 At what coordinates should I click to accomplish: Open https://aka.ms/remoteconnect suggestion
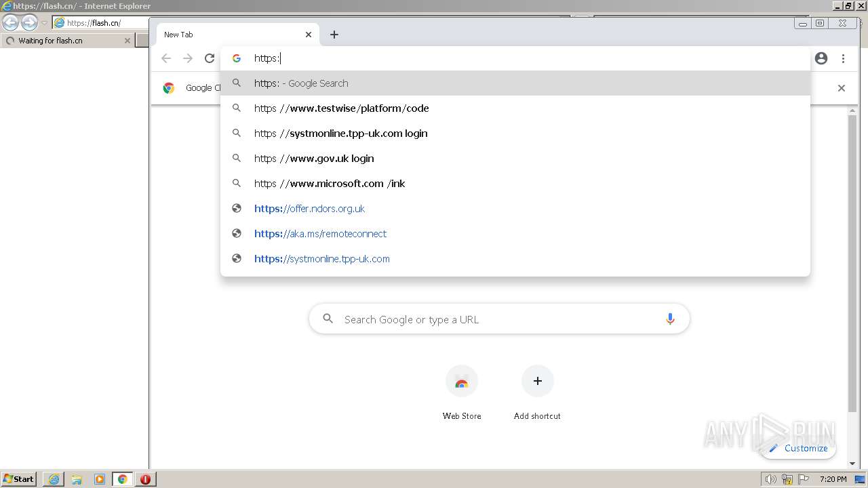(x=515, y=234)
